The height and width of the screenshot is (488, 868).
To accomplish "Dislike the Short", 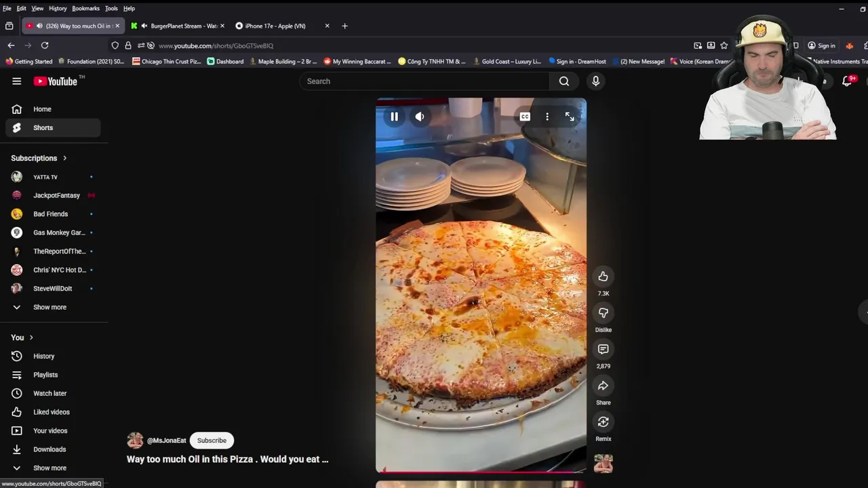I will (x=603, y=312).
